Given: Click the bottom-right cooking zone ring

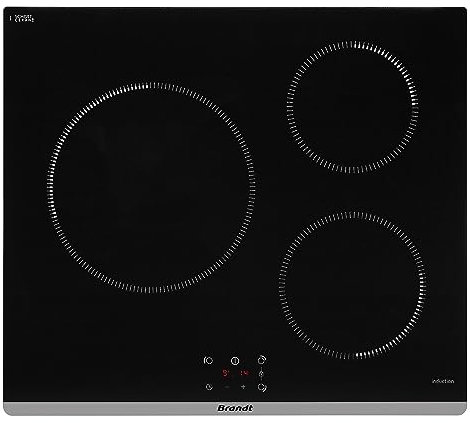Looking at the screenshot, I should 352,285.
